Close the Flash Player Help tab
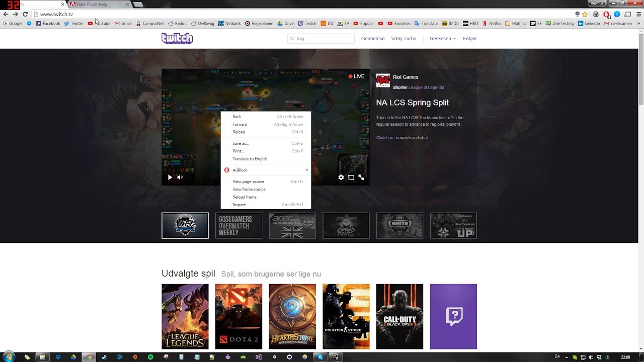The image size is (644, 362). [x=127, y=5]
